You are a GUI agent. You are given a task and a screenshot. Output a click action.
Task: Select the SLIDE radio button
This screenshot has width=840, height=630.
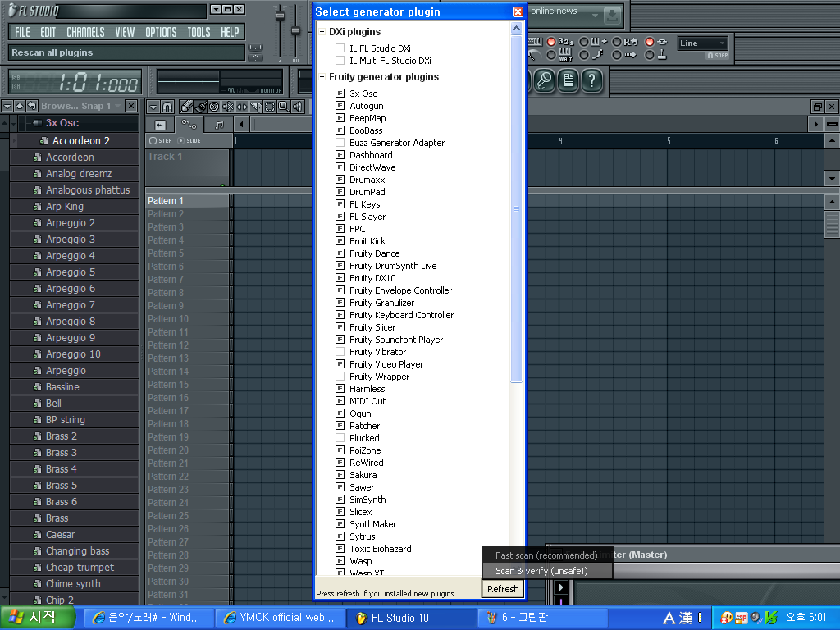(x=180, y=141)
